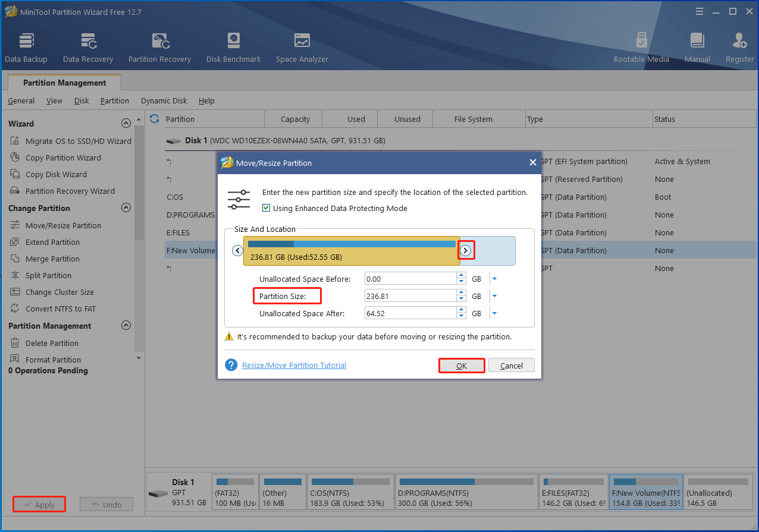Close the Move/Resize Partition dialog
759x532 pixels.
pos(532,162)
